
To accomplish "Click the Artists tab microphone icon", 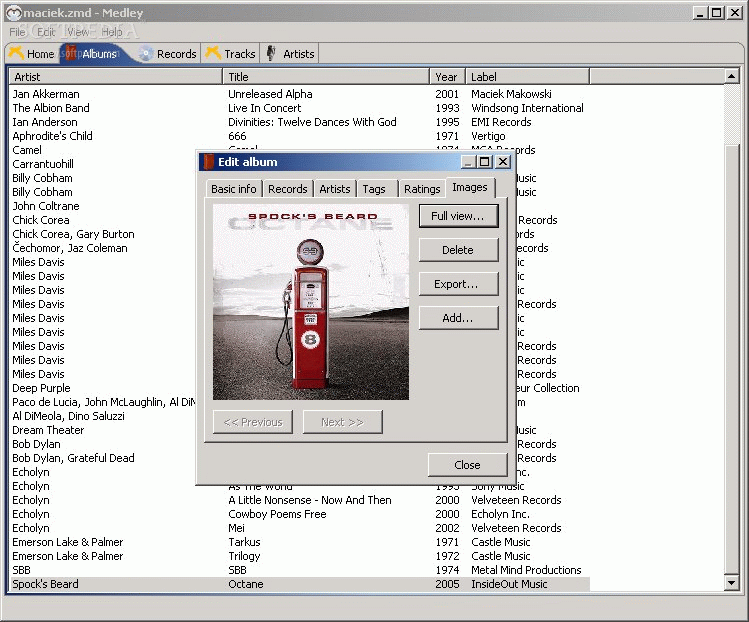I will pos(271,53).
